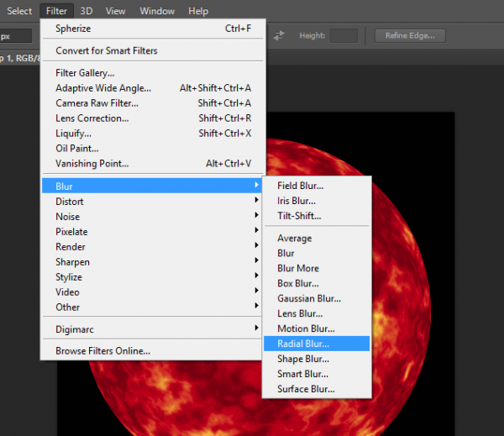Swap width and height arrows icon
Image resolution: width=504 pixels, height=436 pixels.
tap(279, 35)
